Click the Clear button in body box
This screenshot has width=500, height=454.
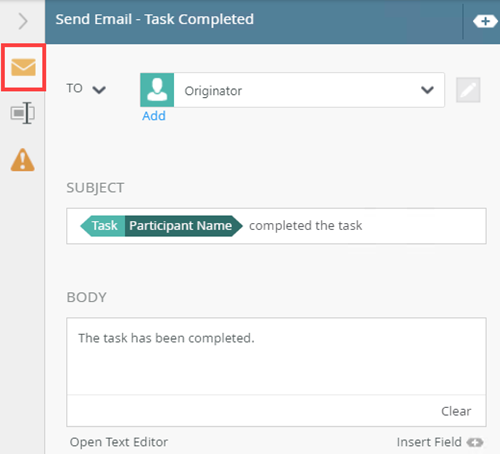pos(456,411)
